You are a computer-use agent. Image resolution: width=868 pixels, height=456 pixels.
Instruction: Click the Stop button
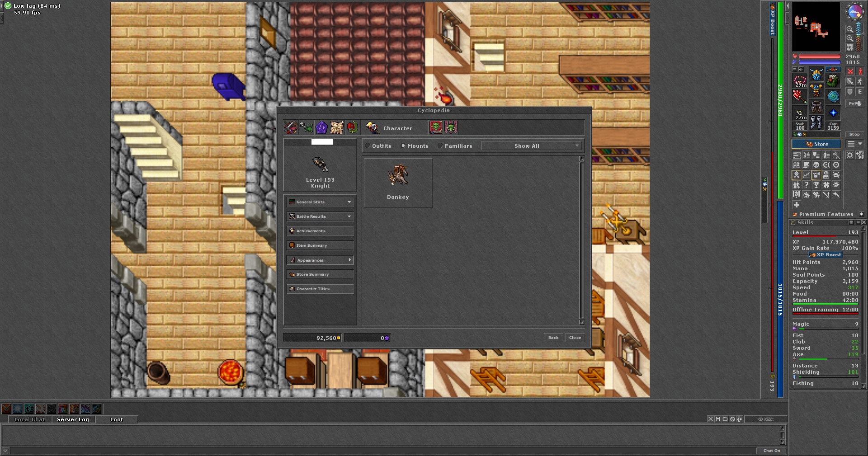[854, 134]
